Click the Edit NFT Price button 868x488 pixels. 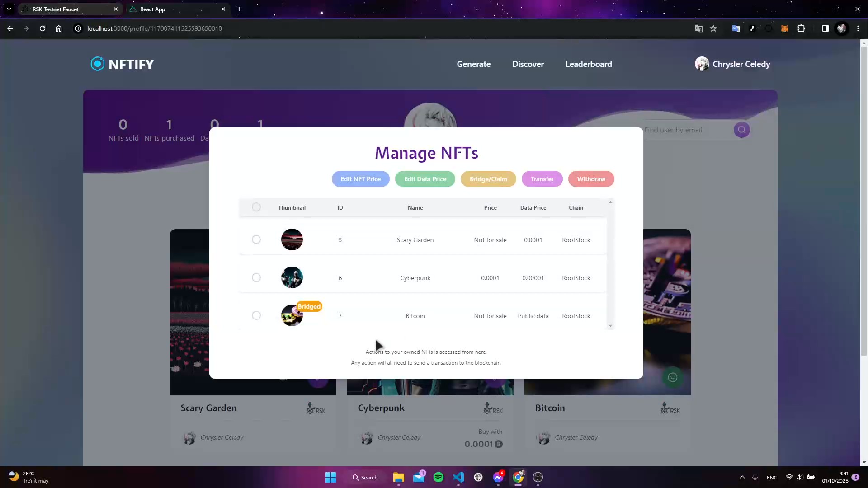click(x=360, y=179)
